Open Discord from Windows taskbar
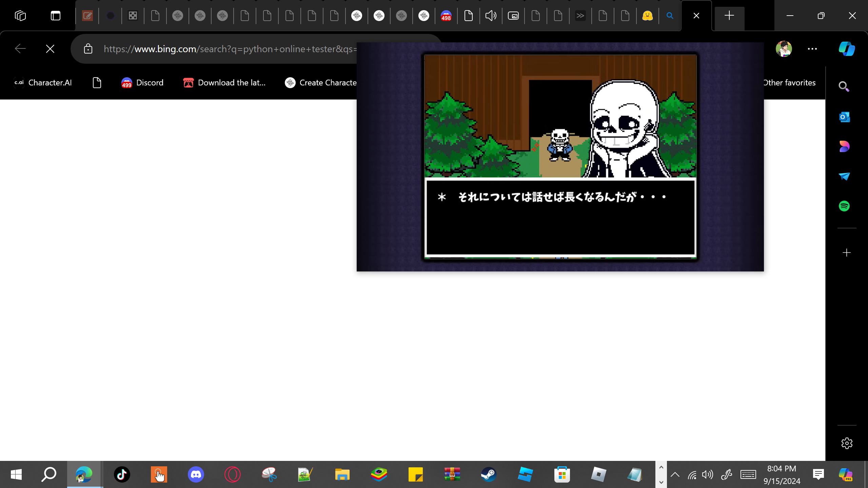The width and height of the screenshot is (868, 488). click(x=196, y=474)
